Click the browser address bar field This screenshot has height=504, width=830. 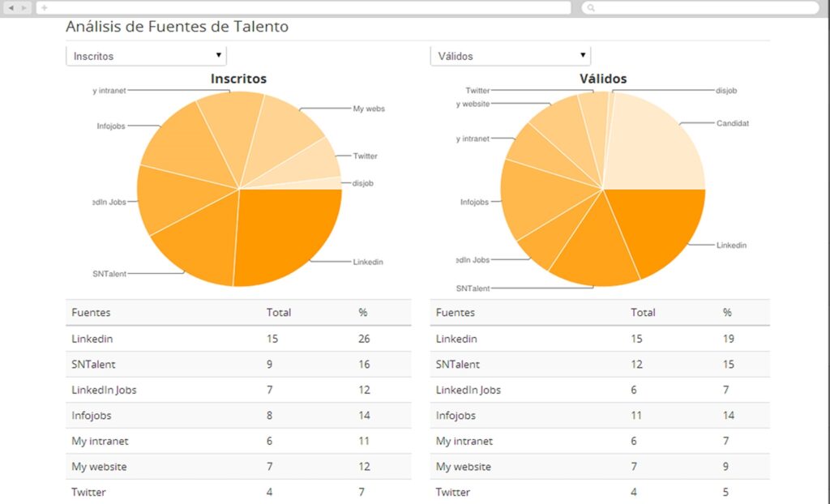tap(308, 7)
